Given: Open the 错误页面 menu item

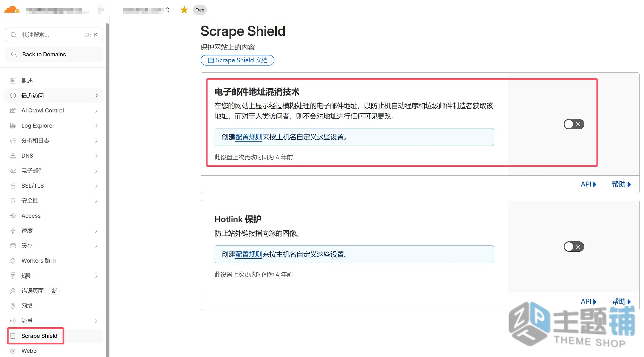Looking at the screenshot, I should tap(54, 291).
